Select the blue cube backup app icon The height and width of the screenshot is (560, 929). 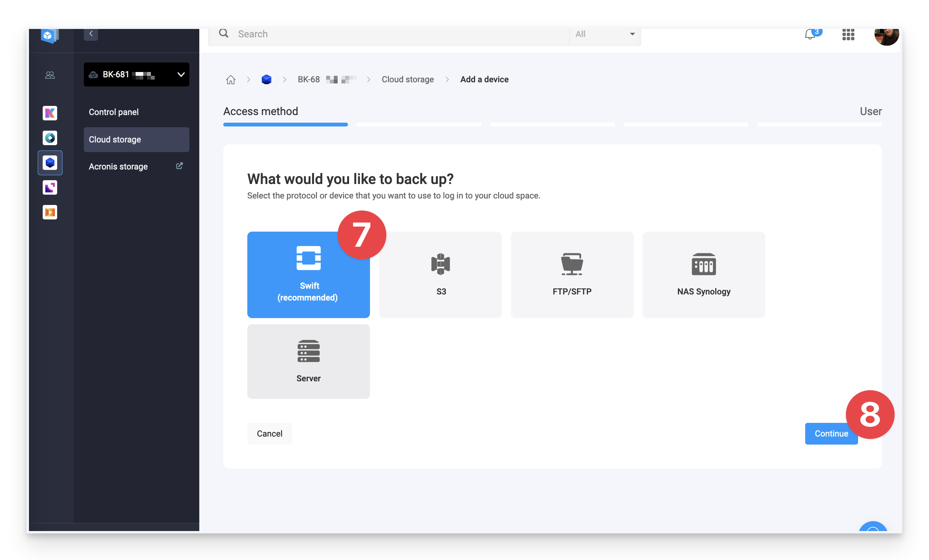coord(50,163)
